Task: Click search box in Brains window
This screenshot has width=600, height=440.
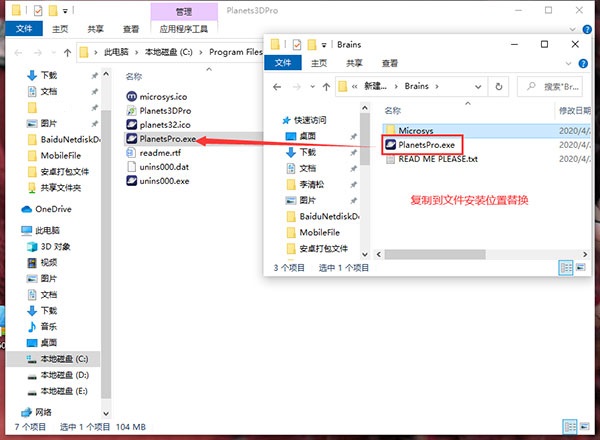Action: 550,87
